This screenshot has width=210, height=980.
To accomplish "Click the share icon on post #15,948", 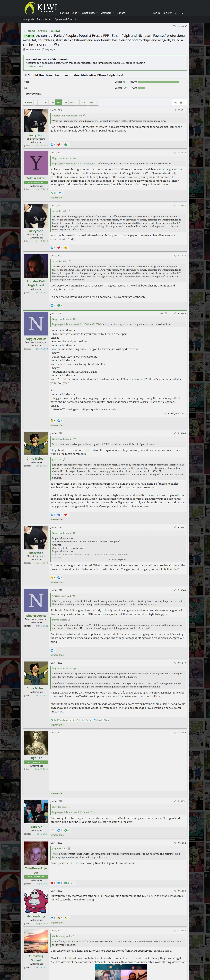I will [x=175, y=590].
